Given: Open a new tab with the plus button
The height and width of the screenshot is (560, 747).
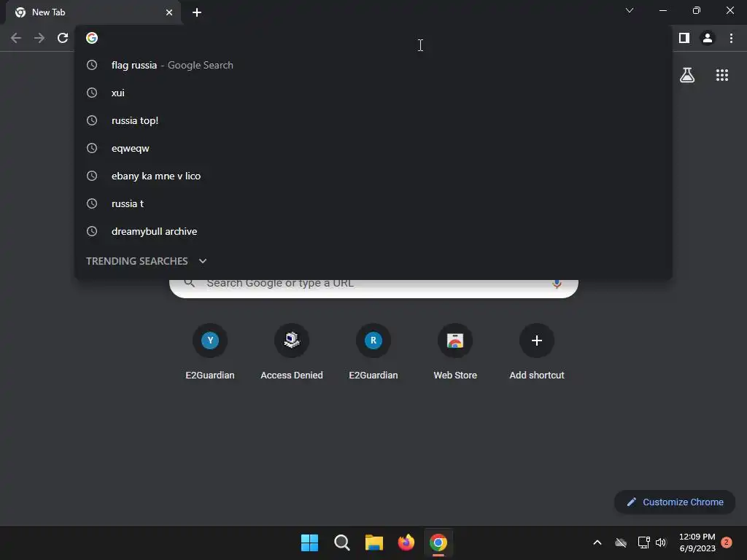Looking at the screenshot, I should [x=197, y=12].
